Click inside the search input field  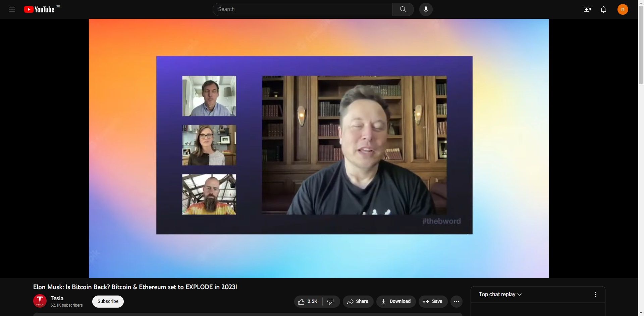tap(302, 9)
